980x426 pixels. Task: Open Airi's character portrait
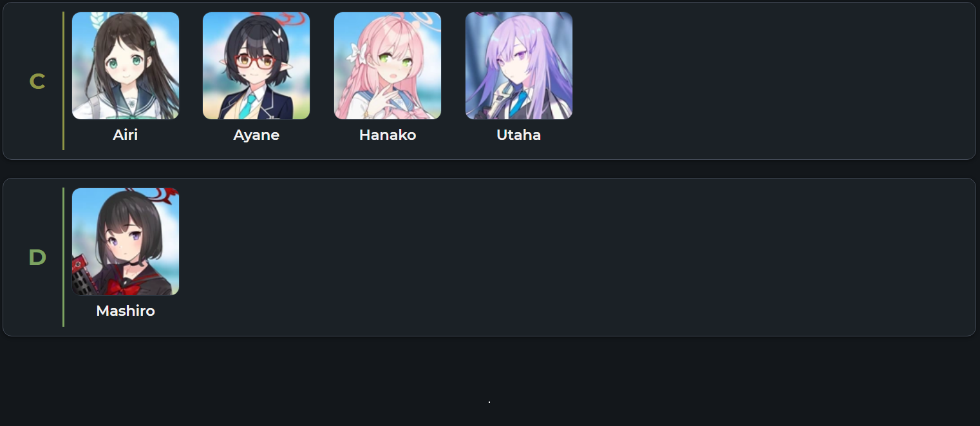pos(126,66)
